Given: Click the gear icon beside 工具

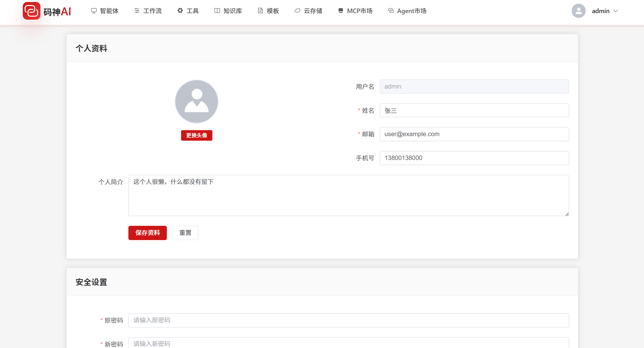Looking at the screenshot, I should (180, 11).
